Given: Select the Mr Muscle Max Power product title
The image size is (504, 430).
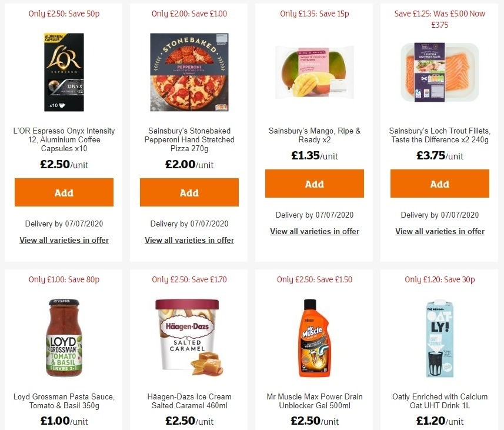Looking at the screenshot, I should [314, 401].
